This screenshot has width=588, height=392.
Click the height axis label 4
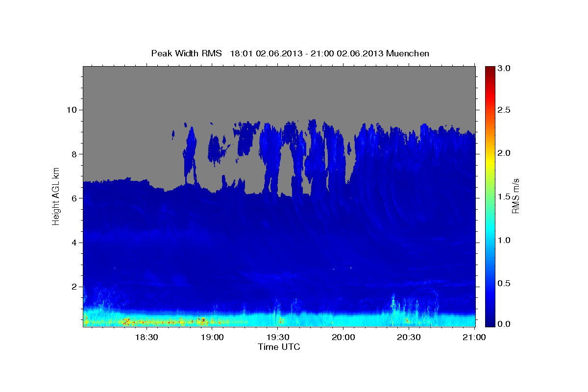coord(74,243)
